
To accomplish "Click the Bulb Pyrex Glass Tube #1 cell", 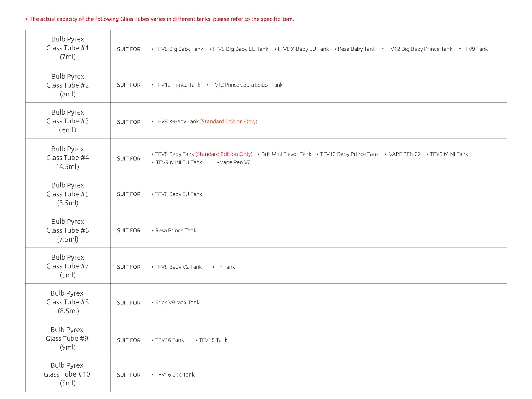I will 68,48.
